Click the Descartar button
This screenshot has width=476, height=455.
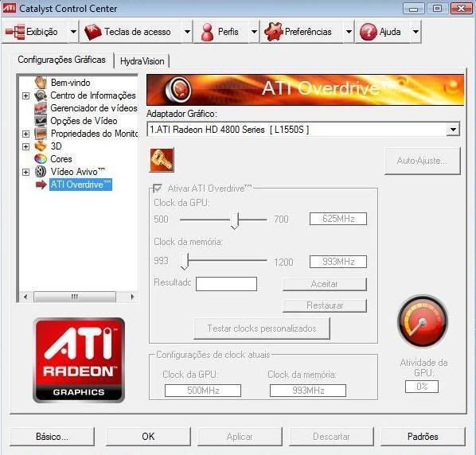331,437
